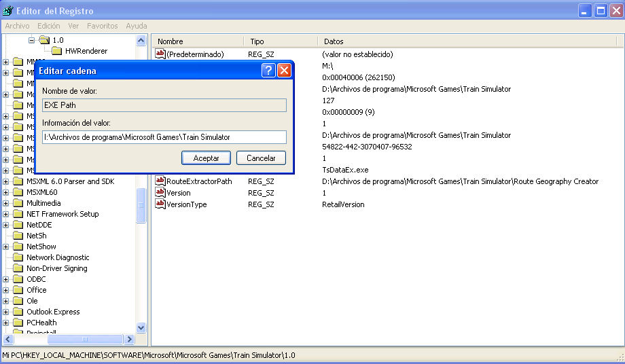Select the (Predeterminado) default value icon

160,54
